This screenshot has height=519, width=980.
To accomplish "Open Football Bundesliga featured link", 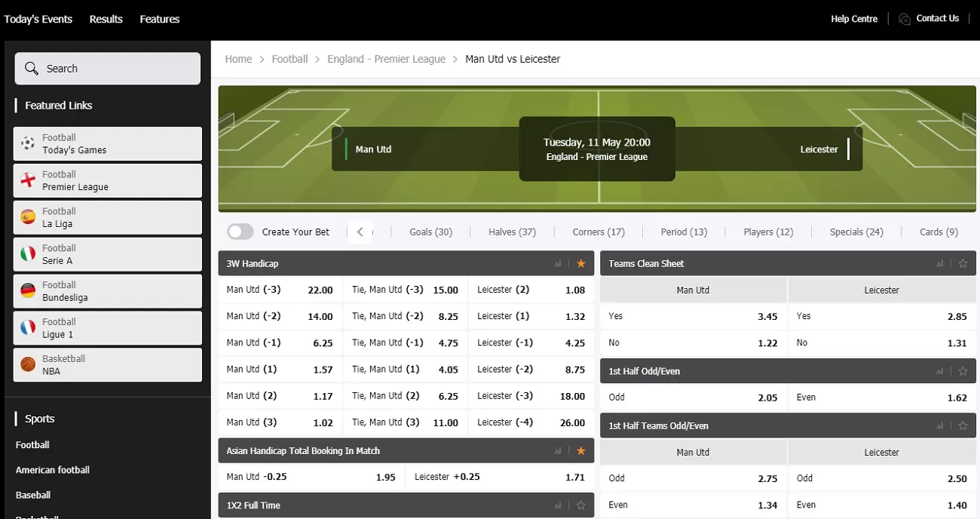I will [x=108, y=291].
